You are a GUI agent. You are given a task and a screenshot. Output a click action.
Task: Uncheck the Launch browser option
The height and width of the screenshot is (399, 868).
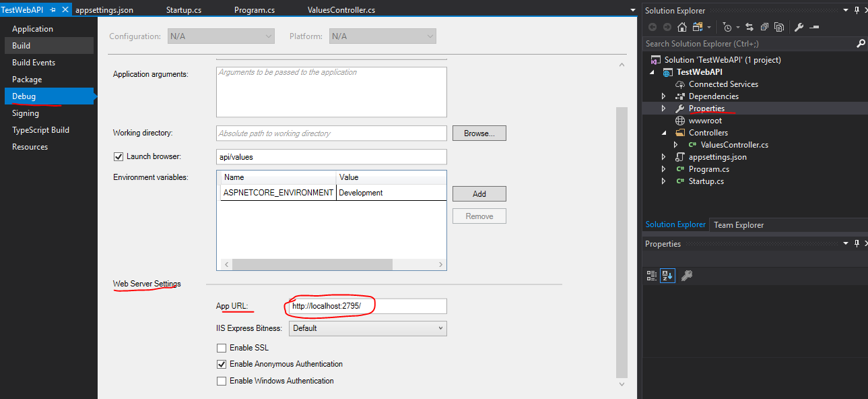tap(119, 156)
